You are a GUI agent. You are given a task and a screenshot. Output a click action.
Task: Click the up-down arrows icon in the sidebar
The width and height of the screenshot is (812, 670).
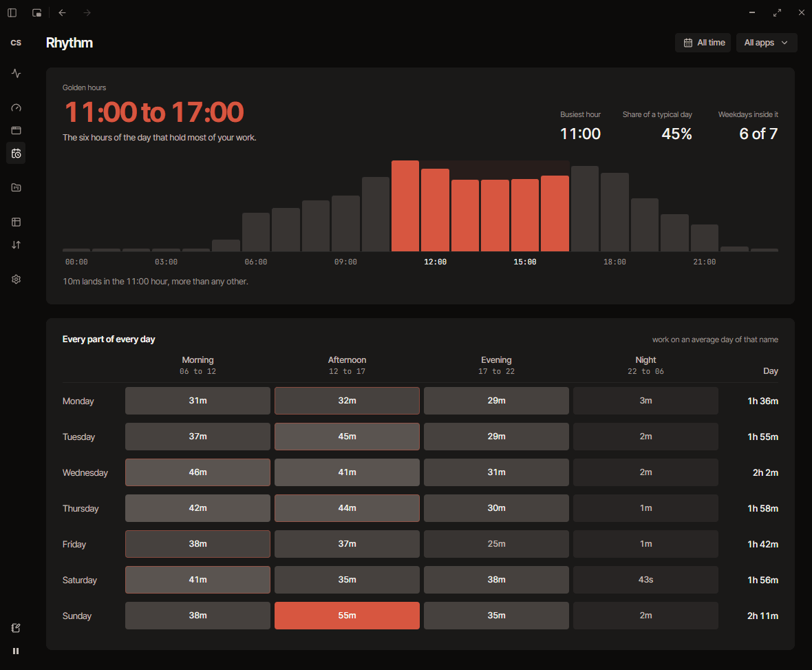click(16, 245)
